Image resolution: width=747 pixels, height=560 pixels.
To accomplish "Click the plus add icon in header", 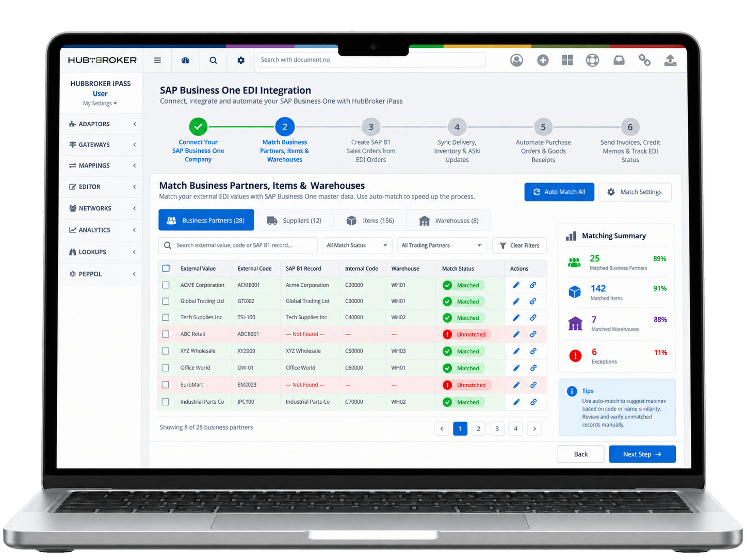I will [x=543, y=60].
